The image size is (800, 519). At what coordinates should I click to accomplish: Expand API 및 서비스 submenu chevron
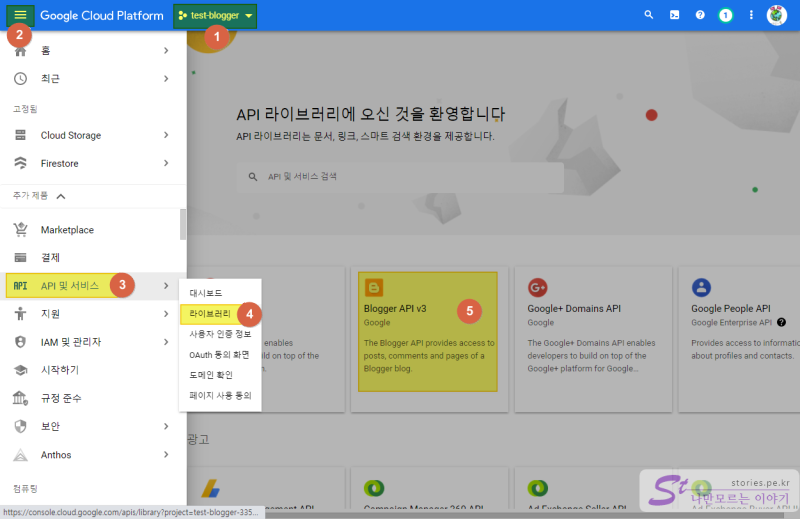click(166, 286)
